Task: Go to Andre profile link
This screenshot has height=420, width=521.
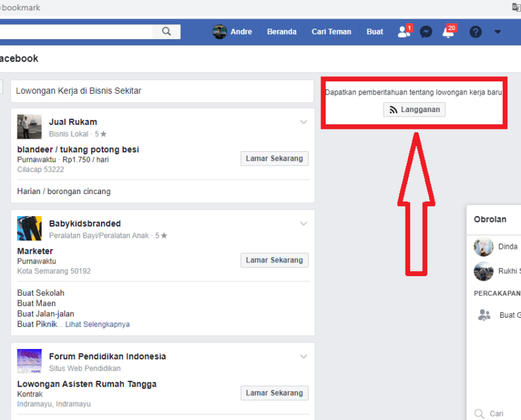Action: (241, 31)
